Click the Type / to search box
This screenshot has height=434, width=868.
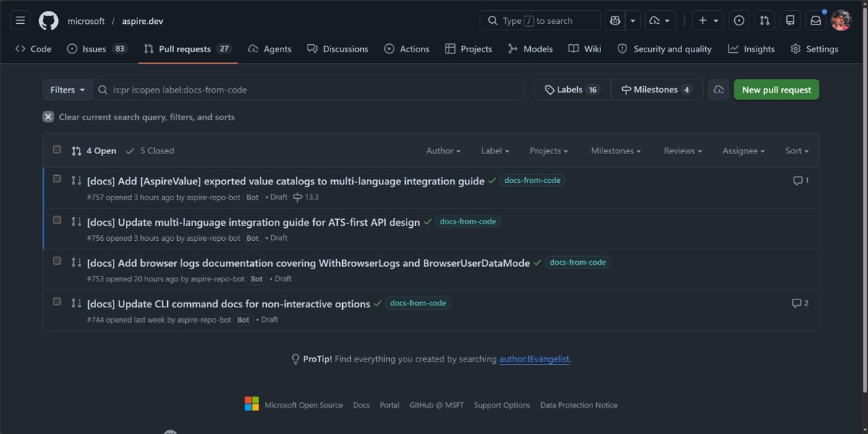pos(540,20)
